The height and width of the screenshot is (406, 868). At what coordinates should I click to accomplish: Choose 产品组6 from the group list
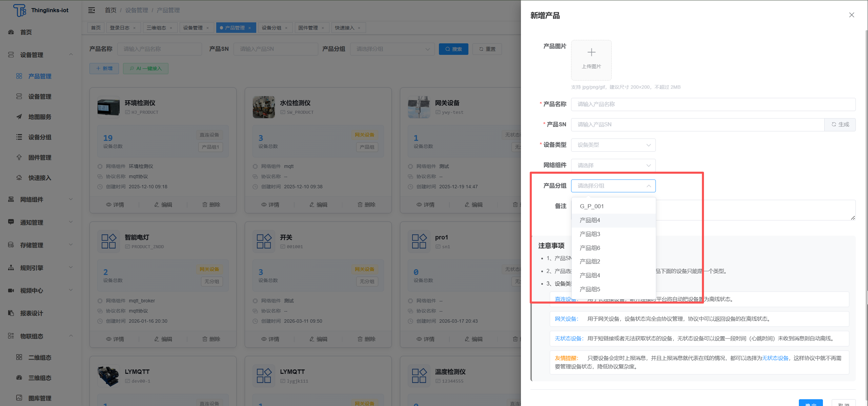click(x=613, y=248)
